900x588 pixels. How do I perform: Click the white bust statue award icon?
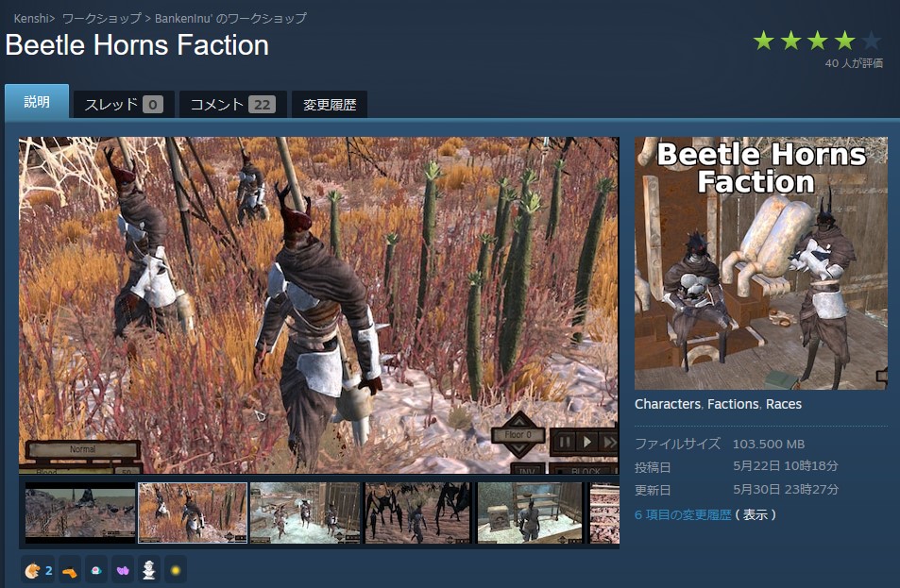pos(149,570)
